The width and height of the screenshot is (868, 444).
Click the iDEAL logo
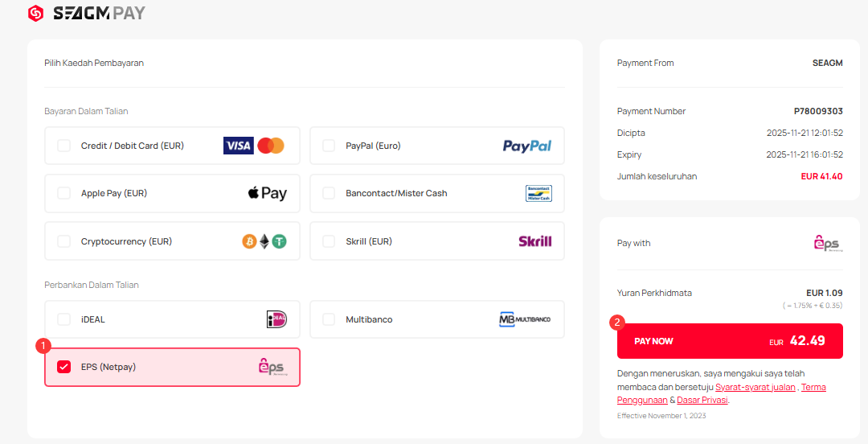click(x=276, y=319)
